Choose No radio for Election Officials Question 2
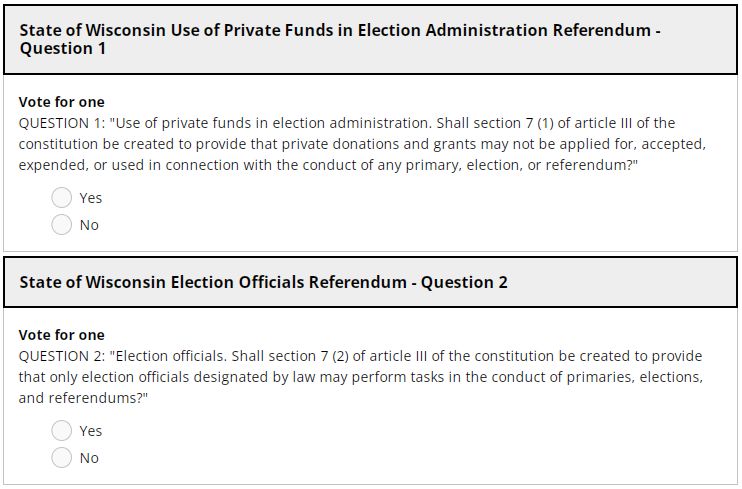This screenshot has height=489, width=742. point(62,458)
